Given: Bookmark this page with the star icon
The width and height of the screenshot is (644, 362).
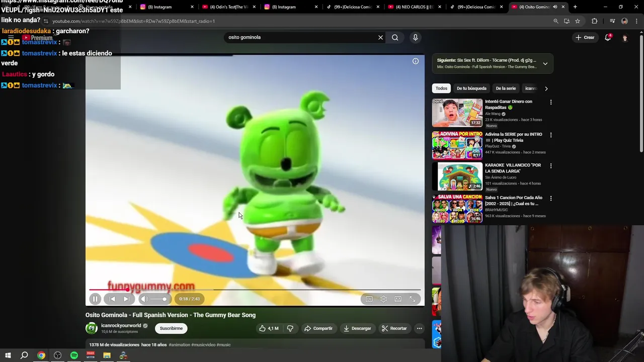Looking at the screenshot, I should tap(578, 21).
